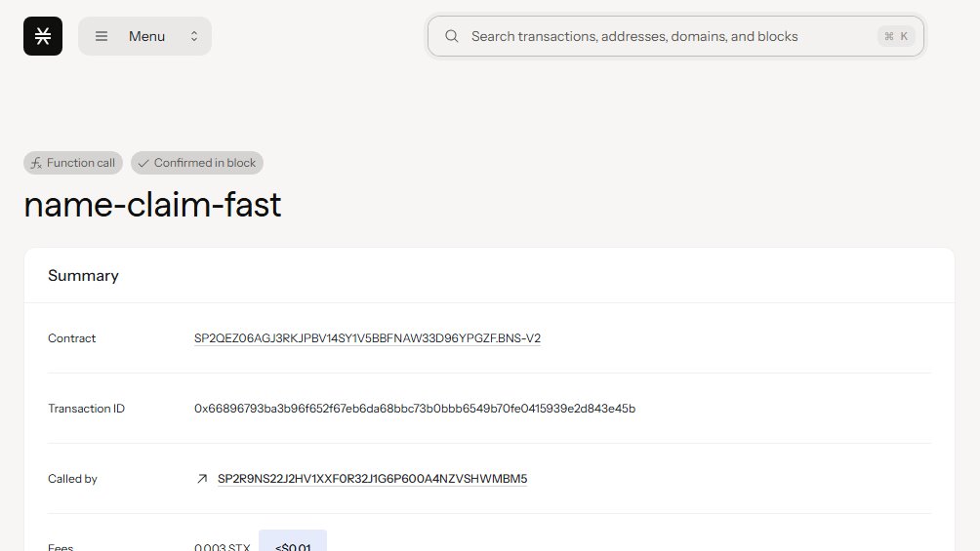The width and height of the screenshot is (980, 551).
Task: Focus the search transactions input field
Action: point(675,36)
